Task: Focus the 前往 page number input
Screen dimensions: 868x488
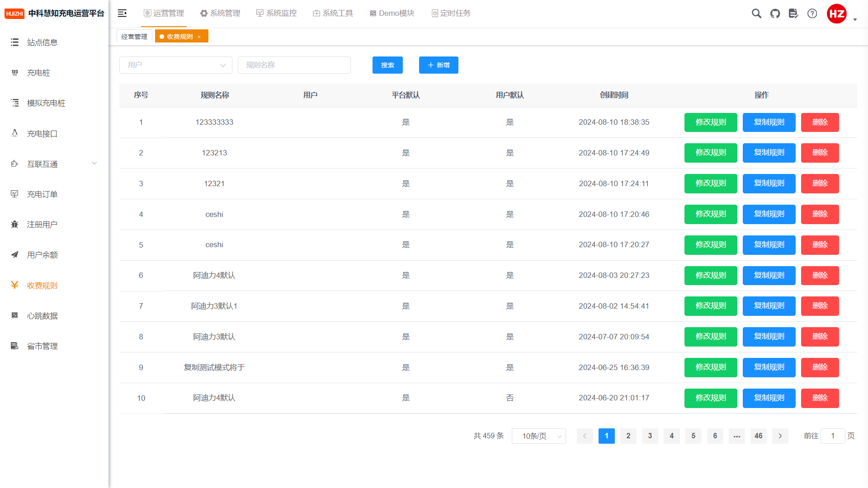Action: pos(833,436)
